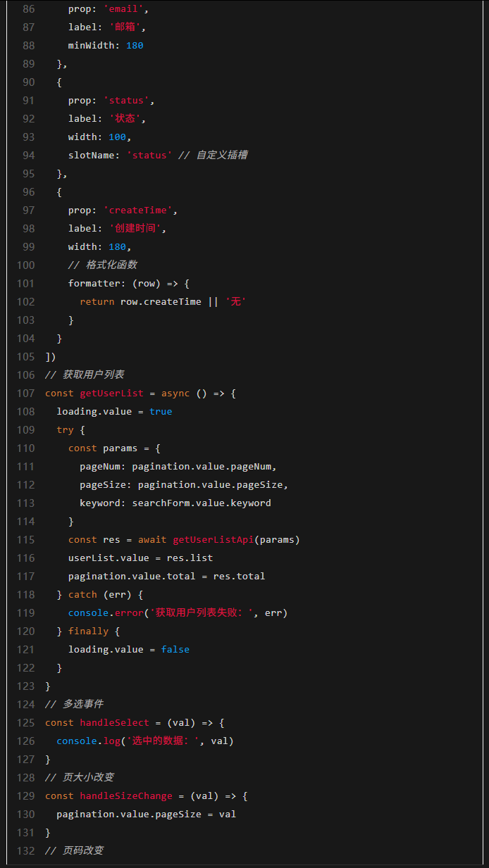This screenshot has width=489, height=868.
Task: Click the handleSizeChange function name
Action: click(125, 796)
